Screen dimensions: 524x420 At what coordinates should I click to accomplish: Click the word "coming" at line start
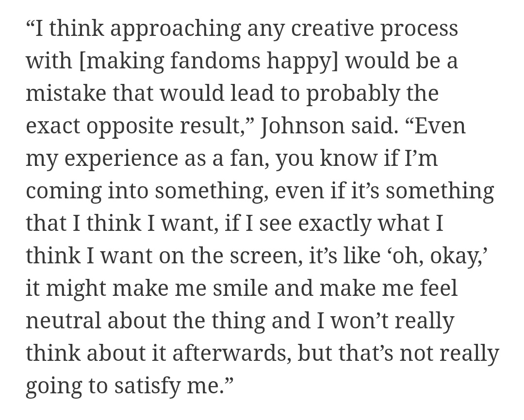coord(64,191)
